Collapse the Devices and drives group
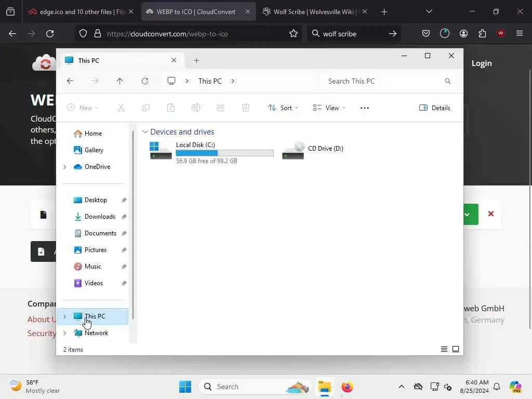Screen dimensions: 532x399 [145, 131]
